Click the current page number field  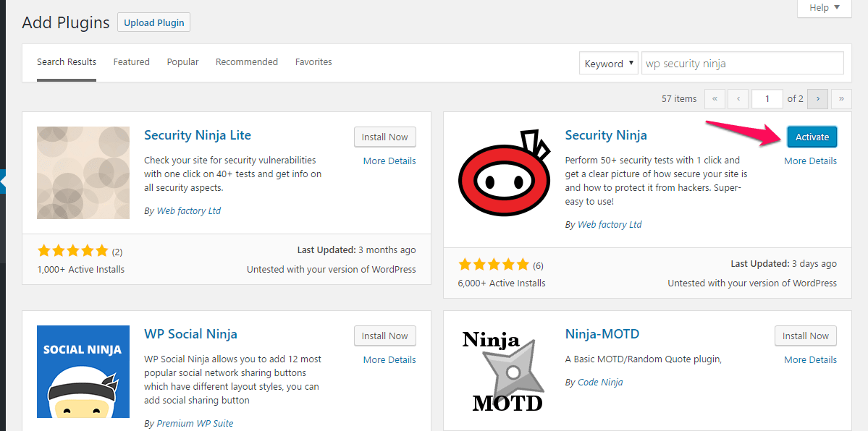click(x=767, y=99)
